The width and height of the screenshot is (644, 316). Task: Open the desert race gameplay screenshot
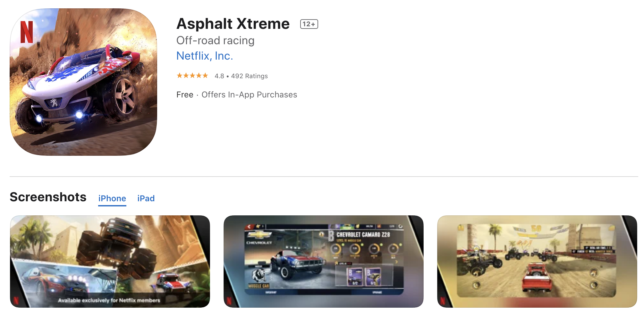pos(537,262)
